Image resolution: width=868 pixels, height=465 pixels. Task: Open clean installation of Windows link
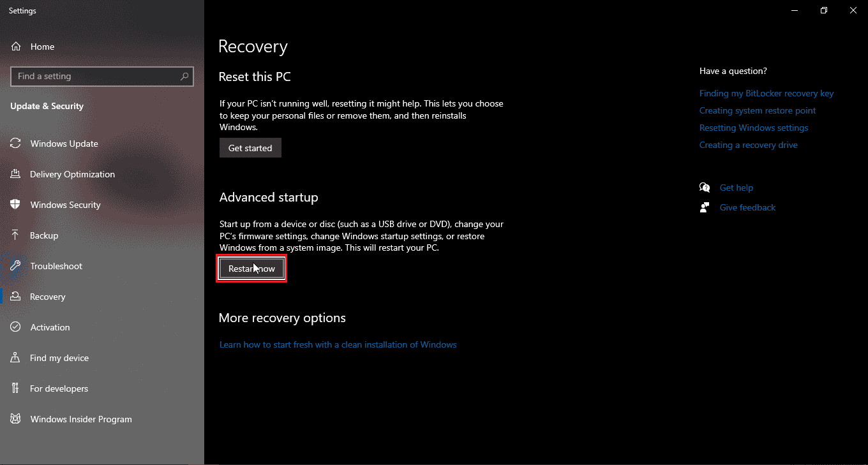click(x=338, y=344)
